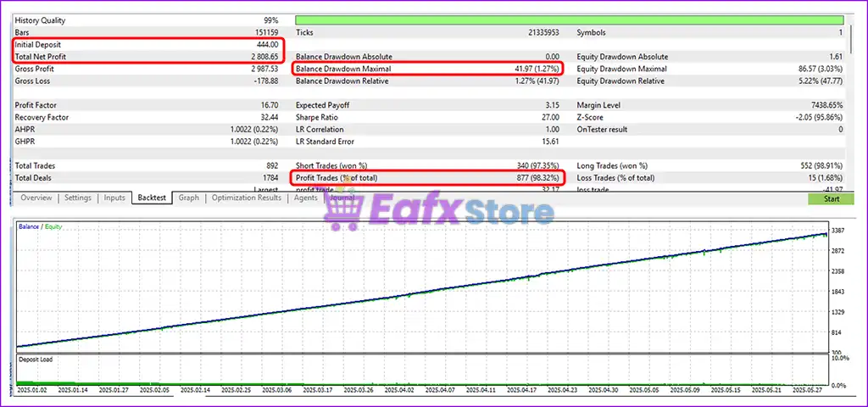Open the Agents tab
This screenshot has height=407, width=868.
click(x=305, y=198)
